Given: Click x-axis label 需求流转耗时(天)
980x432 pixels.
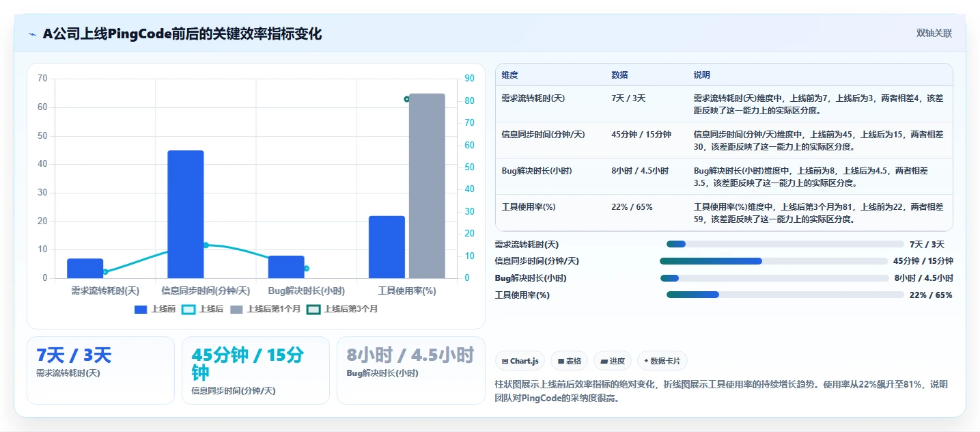Looking at the screenshot, I should [x=105, y=291].
